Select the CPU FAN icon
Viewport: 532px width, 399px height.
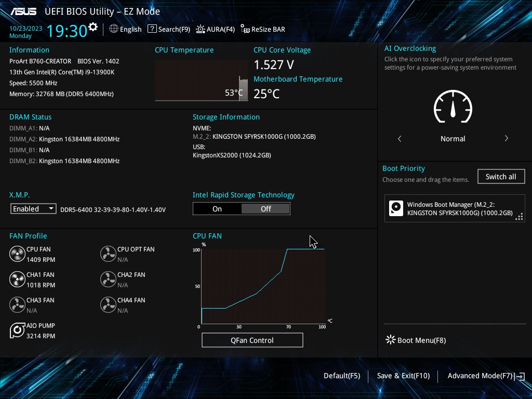[17, 254]
